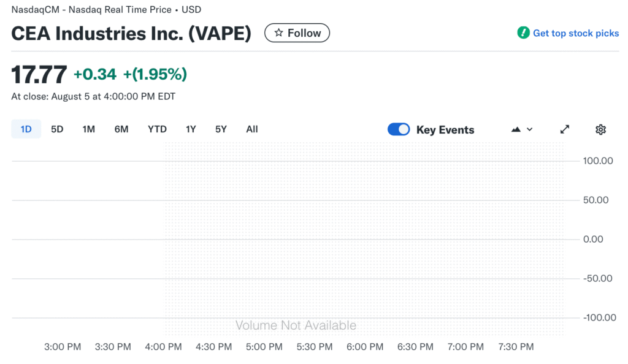The image size is (628, 364).
Task: Click the green top stock picks icon
Action: 523,33
